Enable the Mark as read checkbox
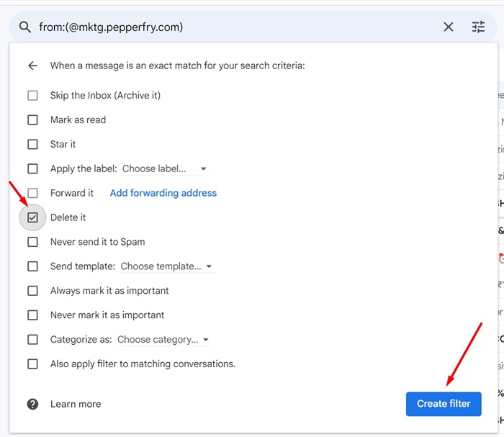This screenshot has height=437, width=504. tap(32, 120)
